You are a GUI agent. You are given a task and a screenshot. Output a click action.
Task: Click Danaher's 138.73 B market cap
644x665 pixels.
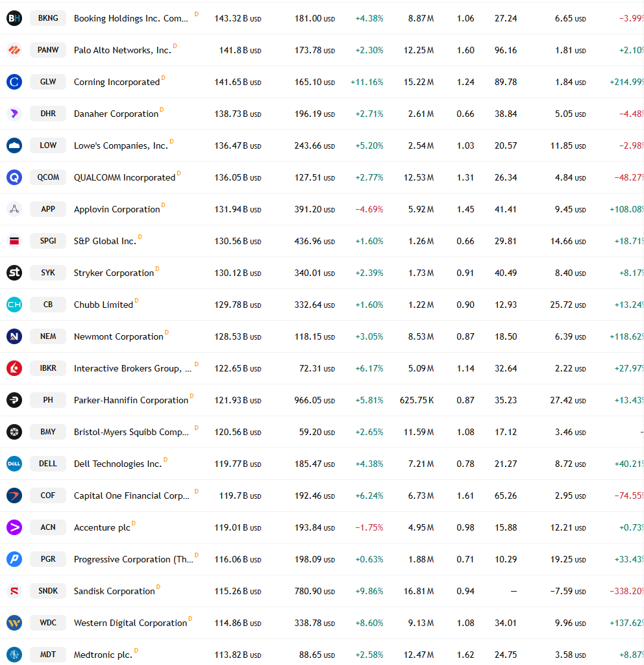(x=238, y=114)
